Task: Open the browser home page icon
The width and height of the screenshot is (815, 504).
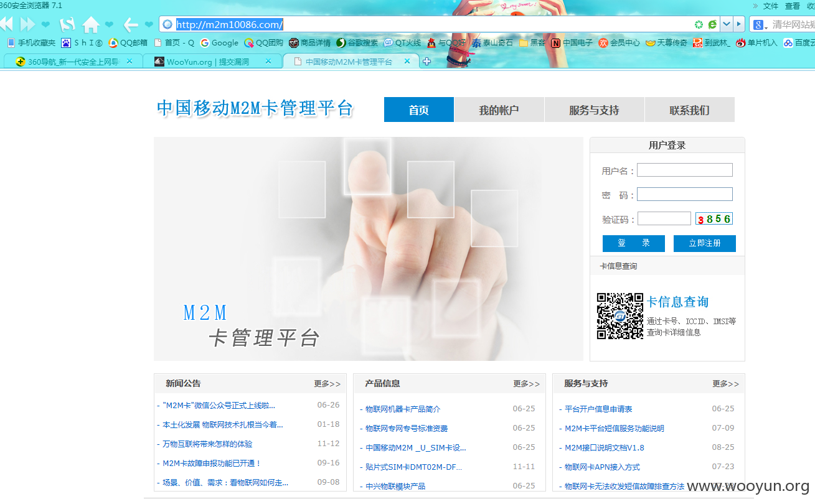Action: coord(91,24)
